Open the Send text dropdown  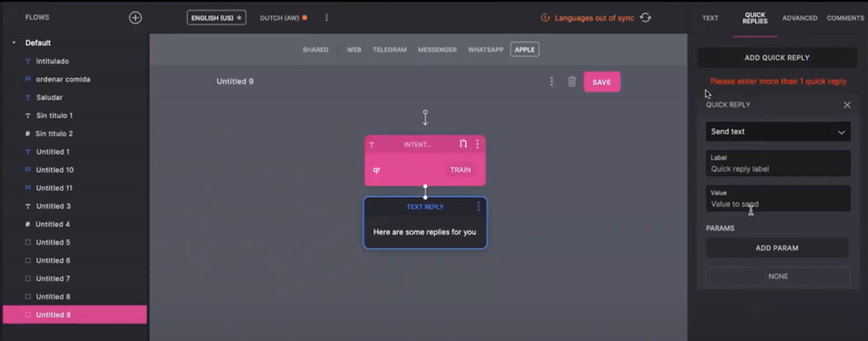coord(778,132)
